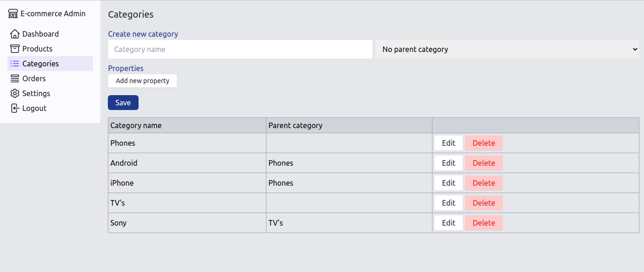Screen dimensions: 644x272
Task: Click the Orders stack icon
Action: [x=15, y=78]
